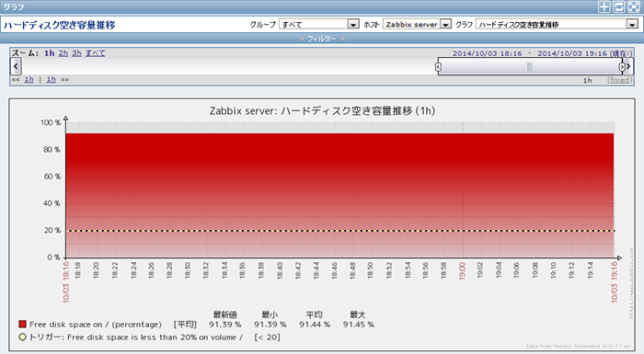Click left resize handle of time slider
Screen dimensions: 644x354
pyautogui.click(x=438, y=66)
